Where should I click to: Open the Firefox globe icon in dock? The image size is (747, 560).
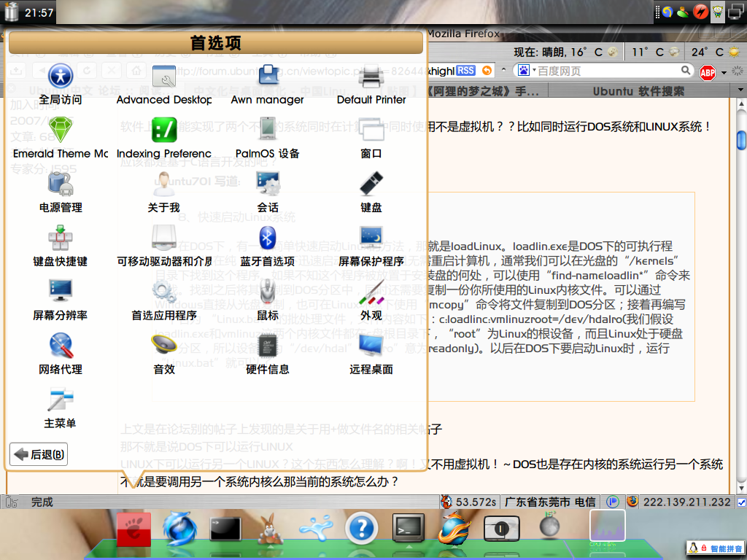(454, 528)
